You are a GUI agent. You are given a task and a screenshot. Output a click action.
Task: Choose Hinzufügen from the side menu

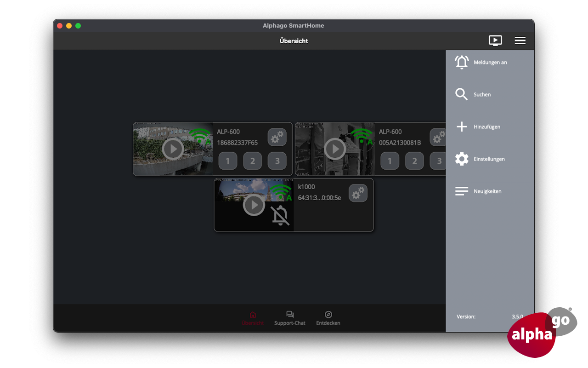487,126
